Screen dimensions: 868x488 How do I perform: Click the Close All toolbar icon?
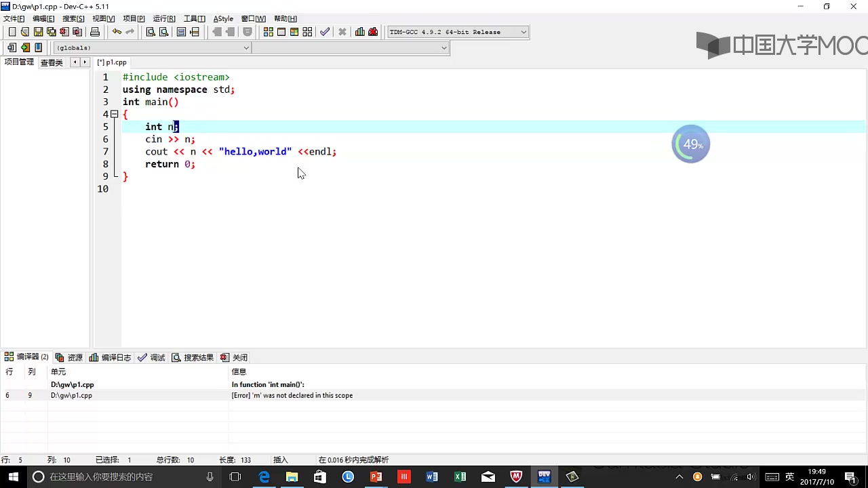pos(77,32)
